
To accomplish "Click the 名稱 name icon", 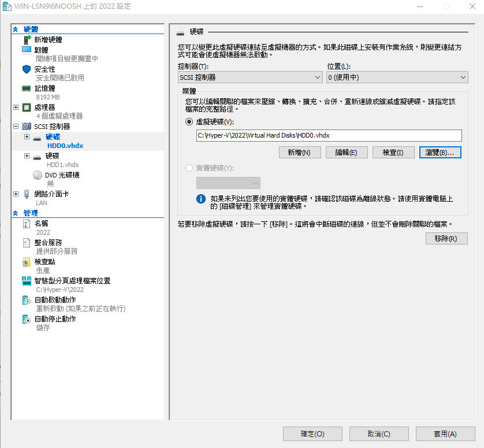I will [x=27, y=223].
